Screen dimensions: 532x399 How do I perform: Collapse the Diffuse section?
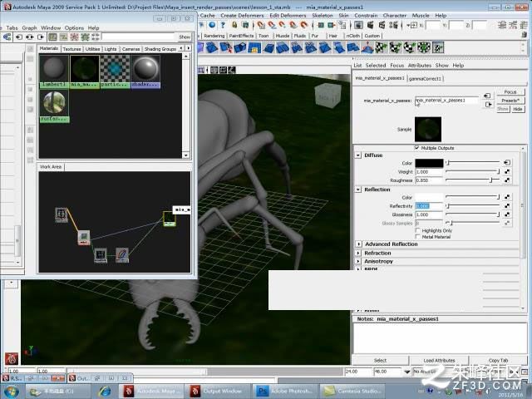[358, 155]
